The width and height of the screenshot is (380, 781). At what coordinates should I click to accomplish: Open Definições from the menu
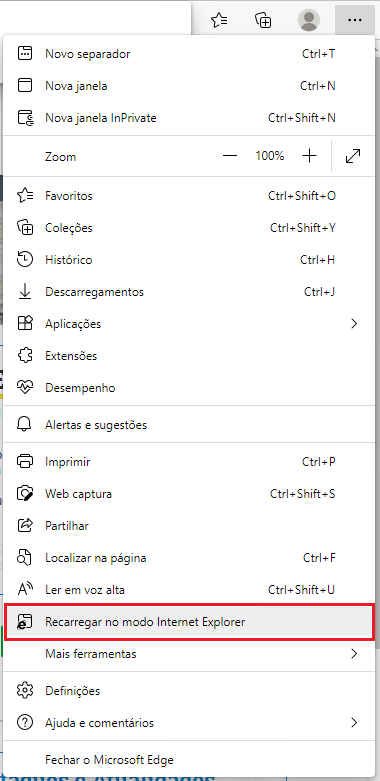[x=189, y=691]
